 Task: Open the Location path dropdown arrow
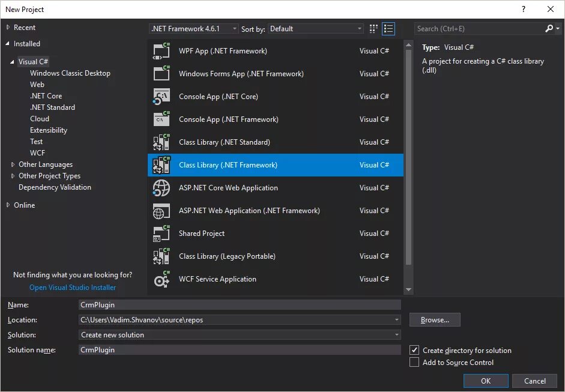[396, 319]
